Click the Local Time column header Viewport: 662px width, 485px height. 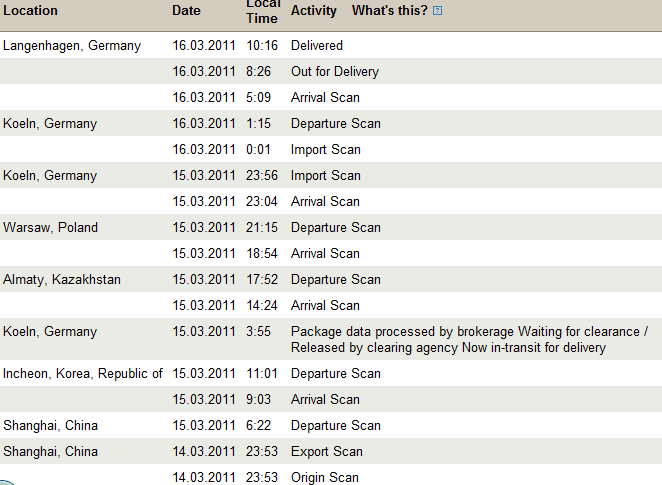(263, 11)
